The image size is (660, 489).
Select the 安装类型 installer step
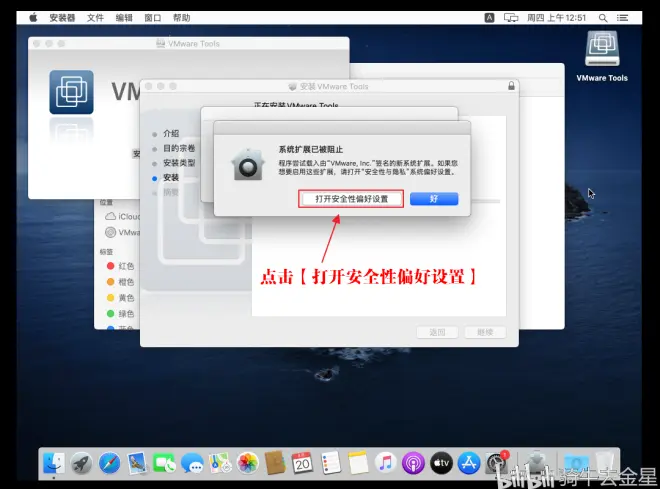tap(179, 163)
